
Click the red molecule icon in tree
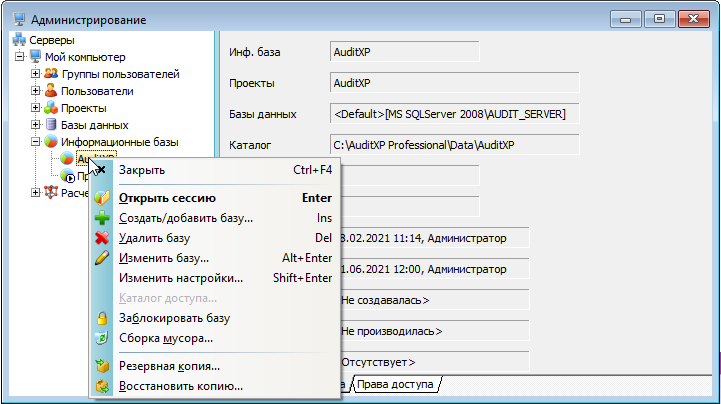point(51,192)
